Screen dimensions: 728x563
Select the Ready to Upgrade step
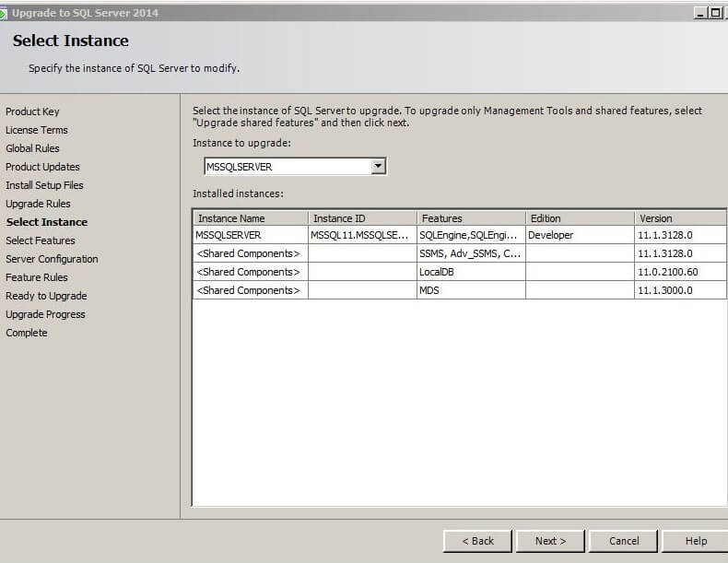point(46,296)
